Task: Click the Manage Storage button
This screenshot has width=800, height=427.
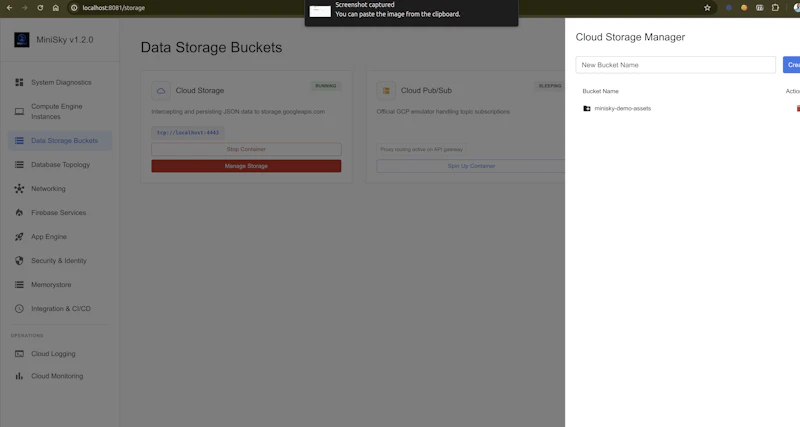Action: [246, 166]
